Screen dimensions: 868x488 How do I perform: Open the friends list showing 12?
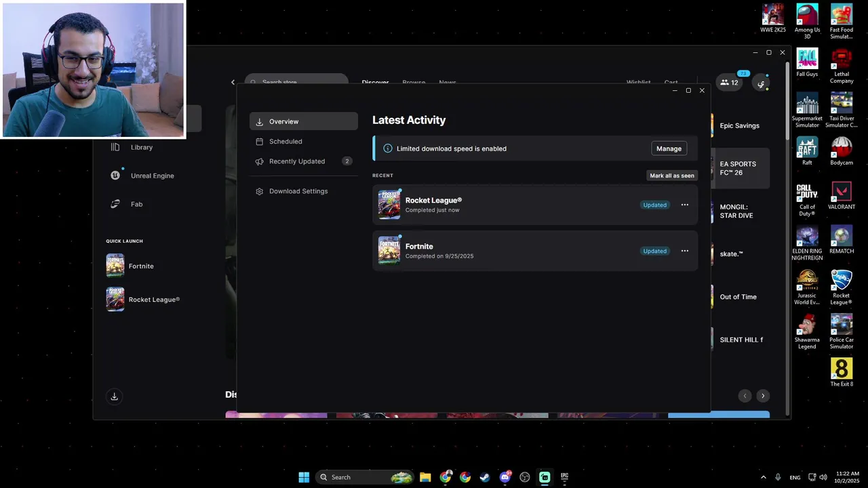pyautogui.click(x=730, y=82)
